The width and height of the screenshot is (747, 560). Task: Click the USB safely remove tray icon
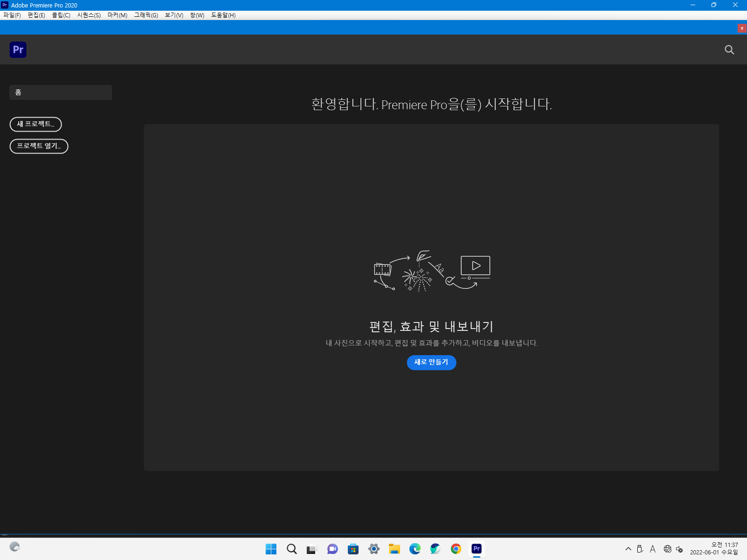(640, 549)
